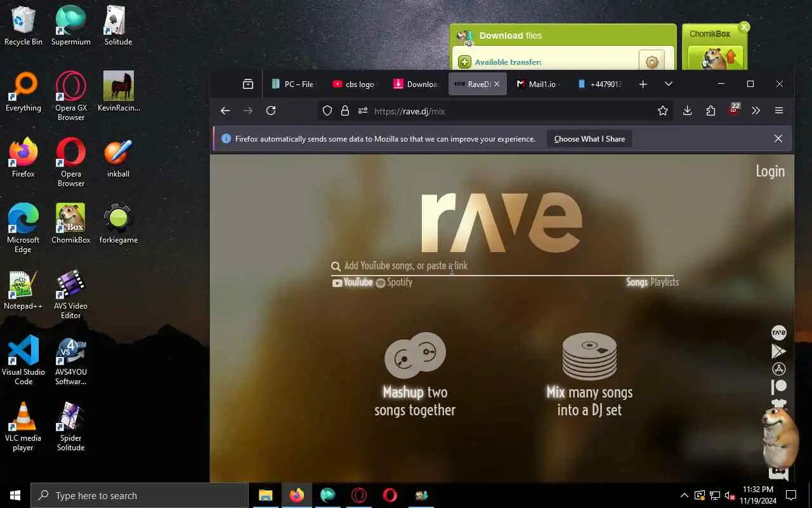Select the YouTube source option
Image resolution: width=812 pixels, height=508 pixels.
point(353,283)
